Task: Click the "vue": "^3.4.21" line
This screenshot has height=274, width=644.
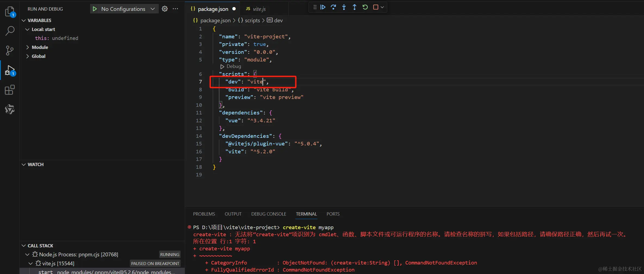Action: tap(250, 120)
